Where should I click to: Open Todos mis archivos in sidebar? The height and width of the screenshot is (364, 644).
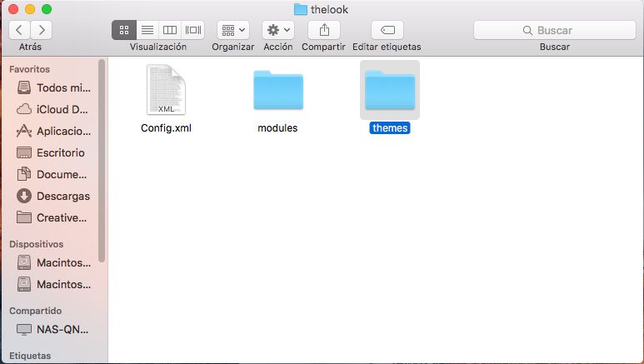point(54,87)
